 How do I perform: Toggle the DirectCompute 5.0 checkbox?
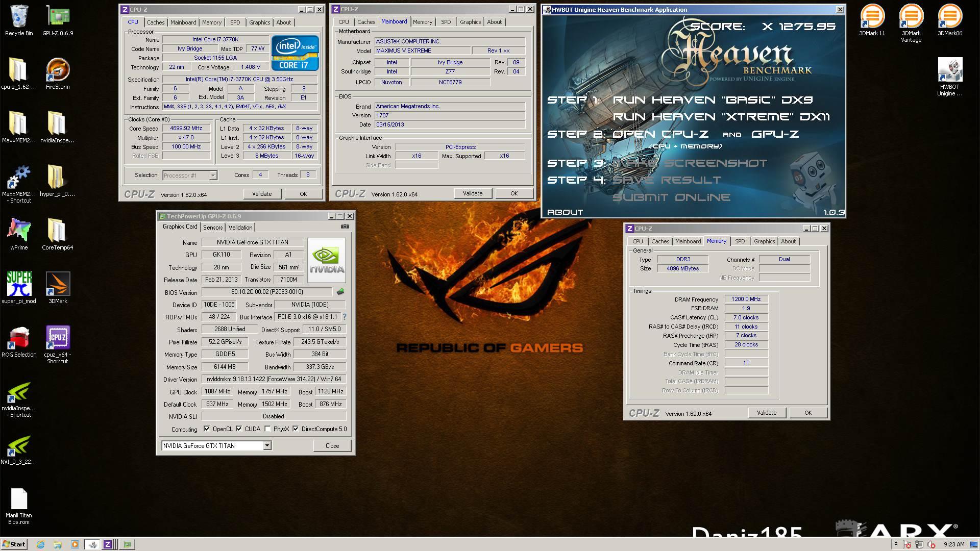(296, 429)
